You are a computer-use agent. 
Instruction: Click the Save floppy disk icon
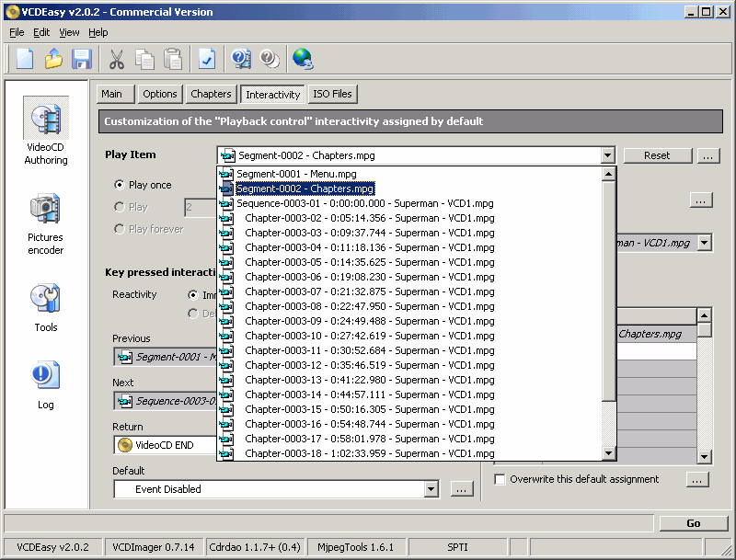click(x=82, y=59)
